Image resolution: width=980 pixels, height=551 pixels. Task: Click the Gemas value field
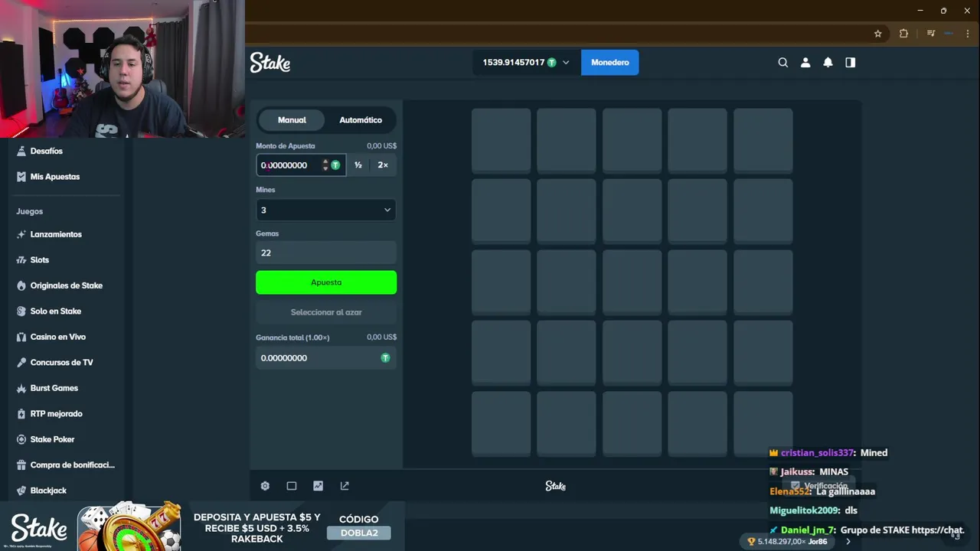click(x=326, y=253)
